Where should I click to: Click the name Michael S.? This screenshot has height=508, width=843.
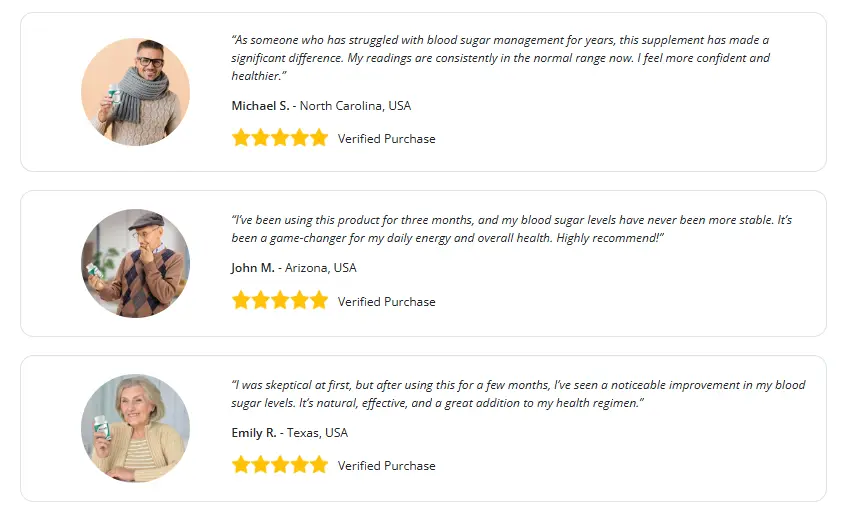(x=260, y=106)
